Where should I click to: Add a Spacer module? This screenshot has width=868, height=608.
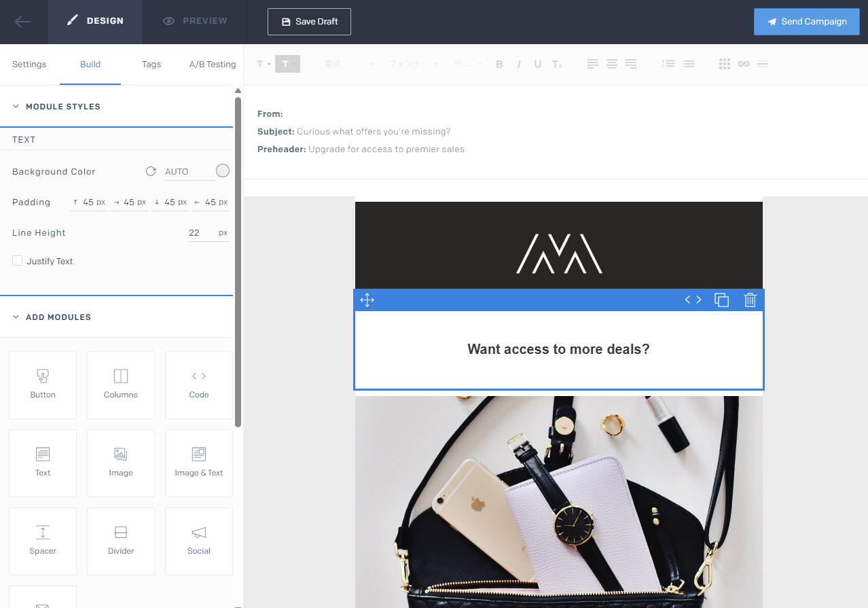click(x=43, y=541)
